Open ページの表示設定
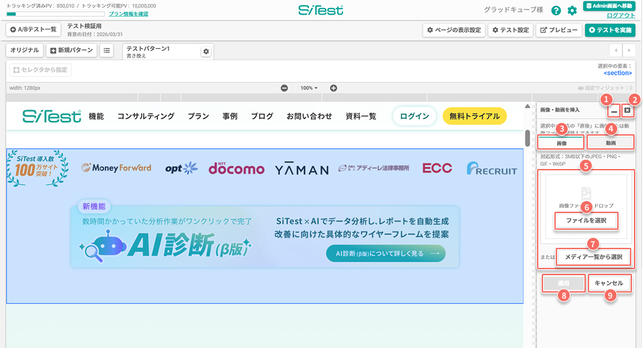The image size is (644, 348). [x=454, y=30]
